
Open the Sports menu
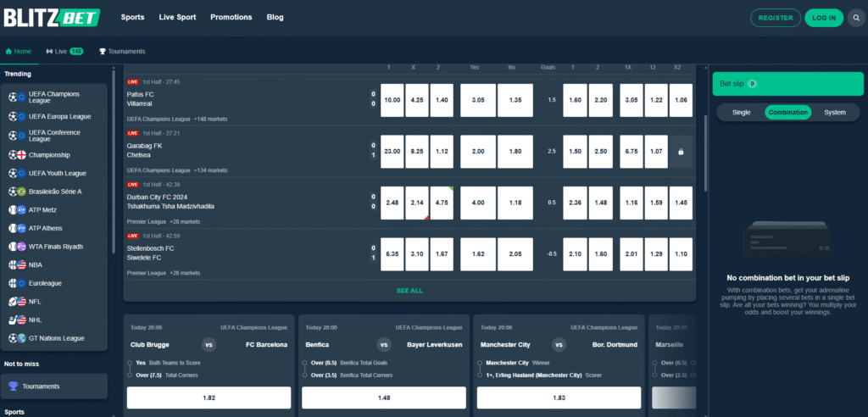(x=133, y=17)
